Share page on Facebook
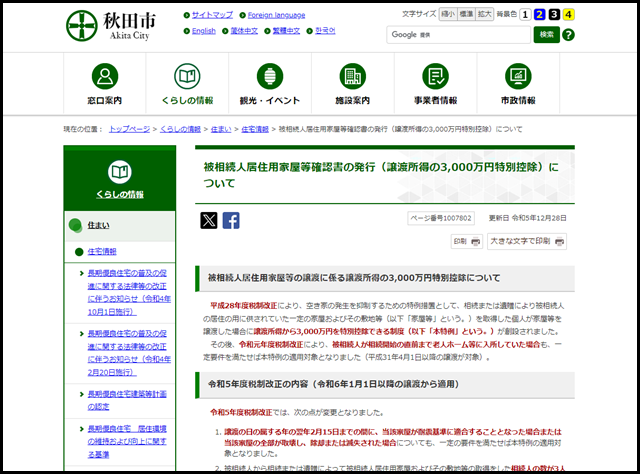 click(231, 220)
